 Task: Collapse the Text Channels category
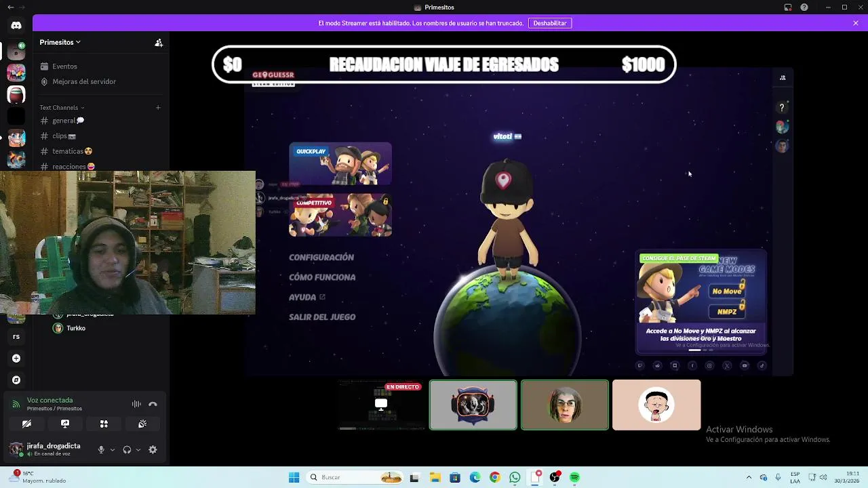pos(62,108)
